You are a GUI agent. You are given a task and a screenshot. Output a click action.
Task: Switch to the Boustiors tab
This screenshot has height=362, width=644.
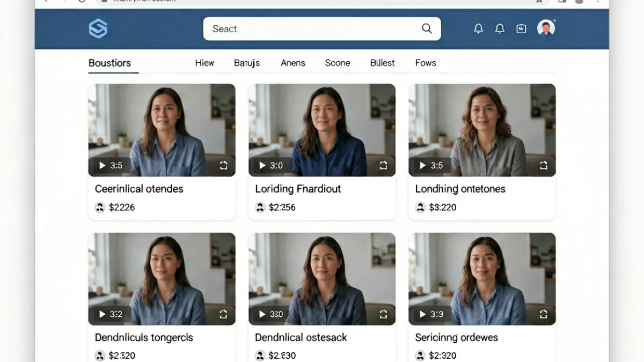coord(110,63)
